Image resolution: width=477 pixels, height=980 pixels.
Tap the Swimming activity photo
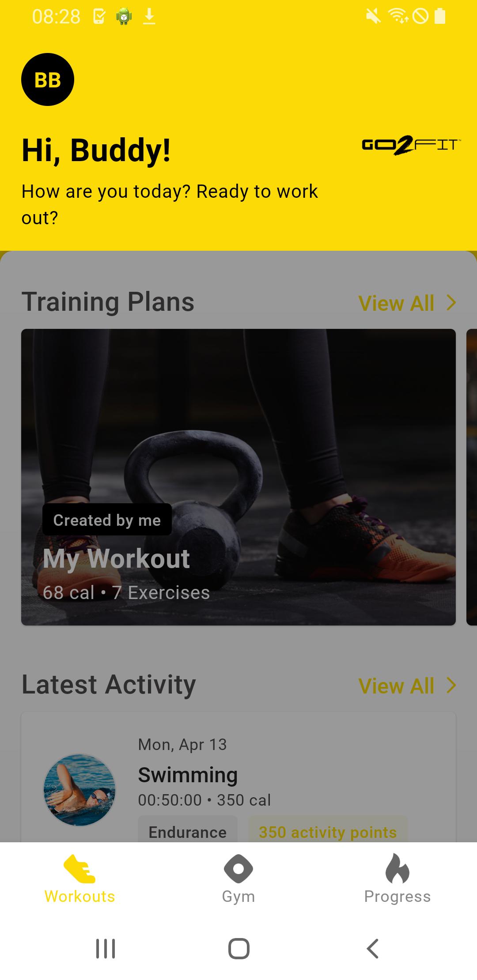[x=79, y=790]
